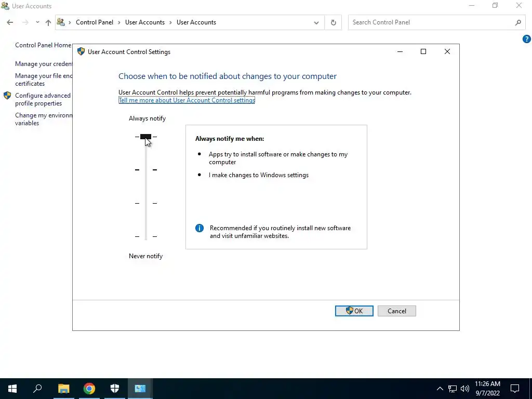Open network status tray icon
Image resolution: width=532 pixels, height=399 pixels.
pos(453,389)
